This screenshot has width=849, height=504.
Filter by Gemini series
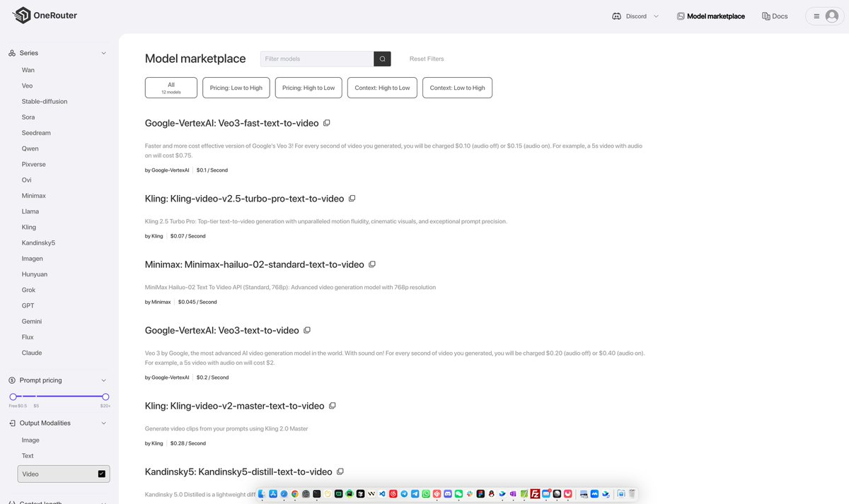tap(32, 321)
